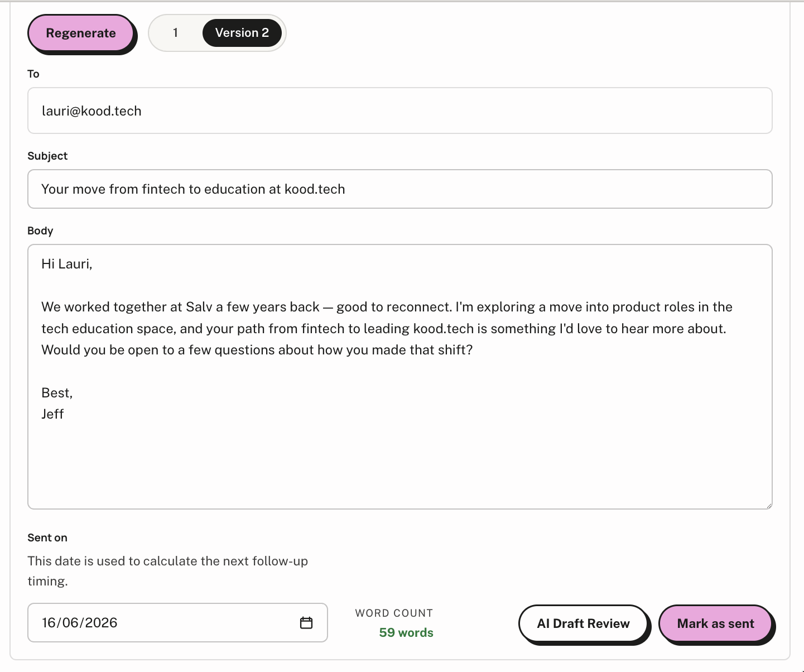This screenshot has width=804, height=672.
Task: Edit the To email address field
Action: click(x=400, y=111)
